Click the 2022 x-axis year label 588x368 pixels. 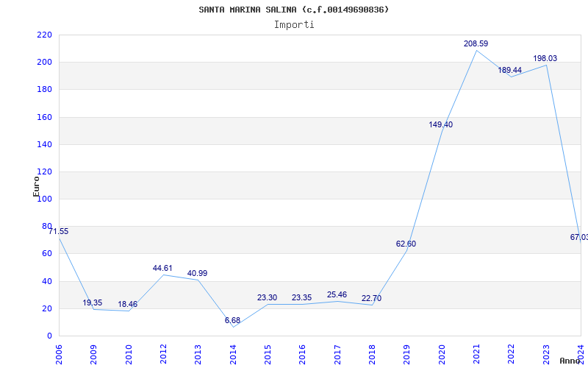click(511, 355)
